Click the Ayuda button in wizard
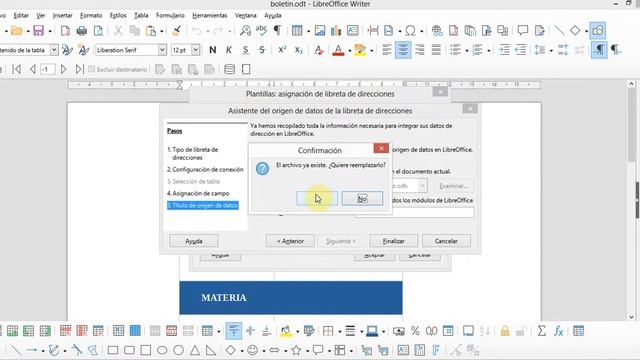Viewport: 640px width, 360px height. [193, 241]
